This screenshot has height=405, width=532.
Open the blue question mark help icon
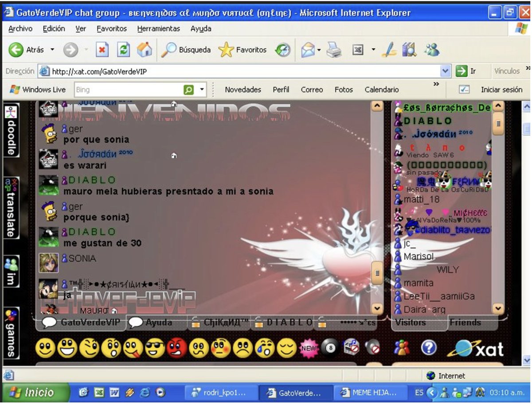coord(428,348)
